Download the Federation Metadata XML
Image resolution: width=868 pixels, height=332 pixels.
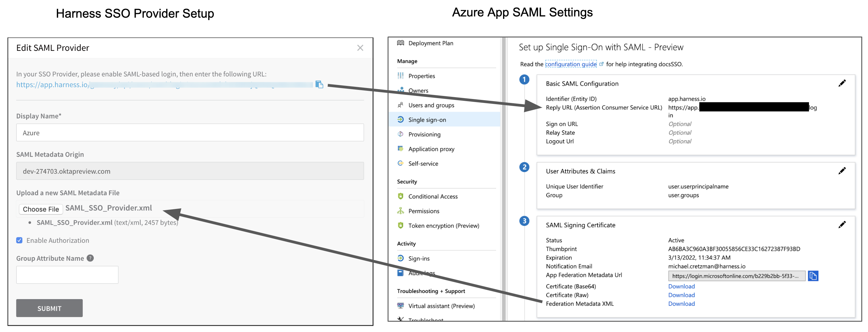[681, 303]
